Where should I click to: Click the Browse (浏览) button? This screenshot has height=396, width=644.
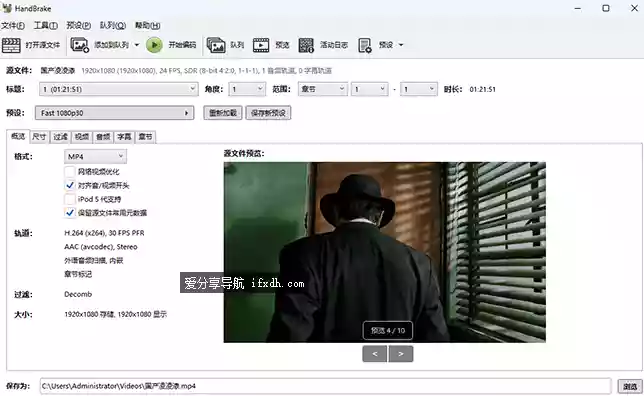630,386
